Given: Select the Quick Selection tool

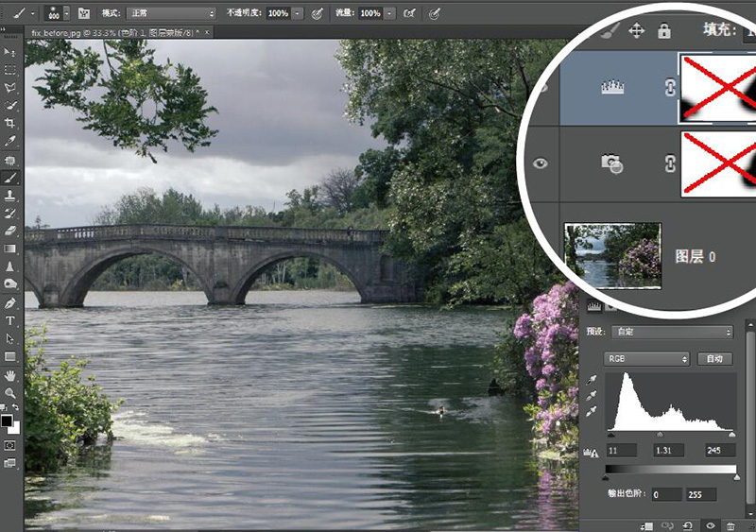Looking at the screenshot, I should (9, 105).
